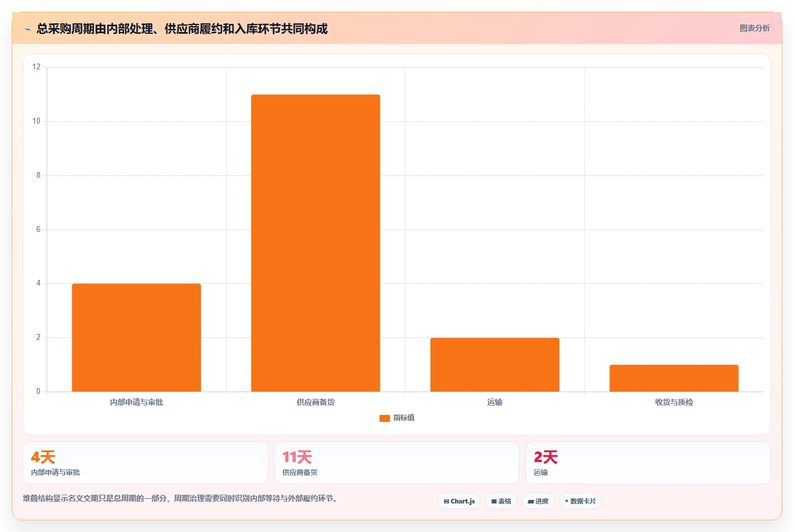Click the footnote text starting 堆叠结构显示
The width and height of the screenshot is (794, 532).
click(180, 498)
